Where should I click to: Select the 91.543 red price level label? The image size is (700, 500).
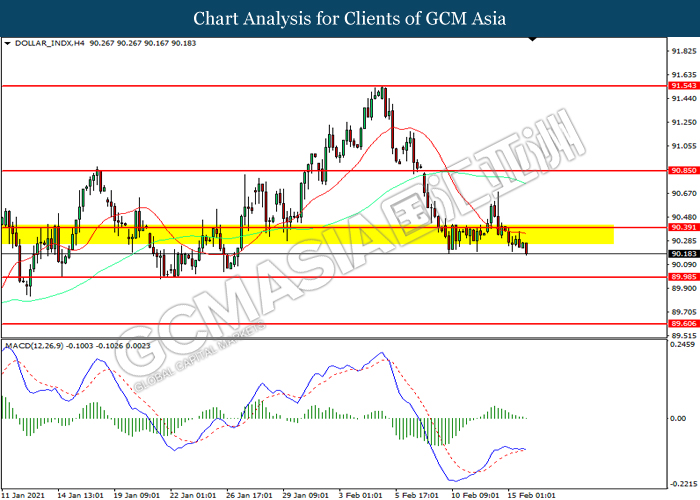(684, 85)
